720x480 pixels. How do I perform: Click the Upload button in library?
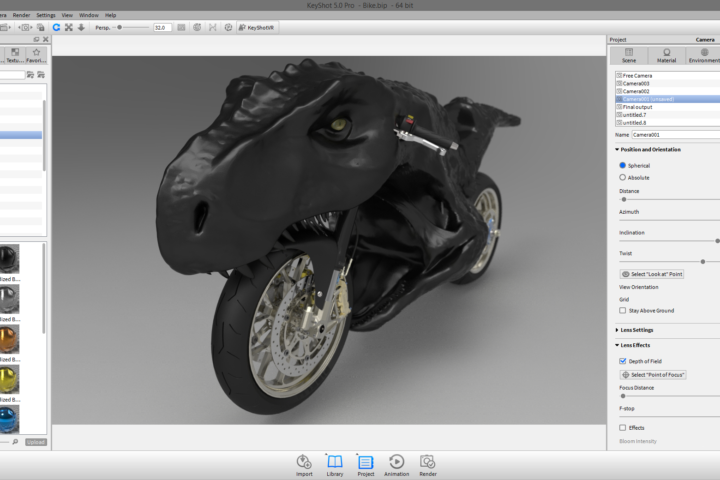point(36,442)
